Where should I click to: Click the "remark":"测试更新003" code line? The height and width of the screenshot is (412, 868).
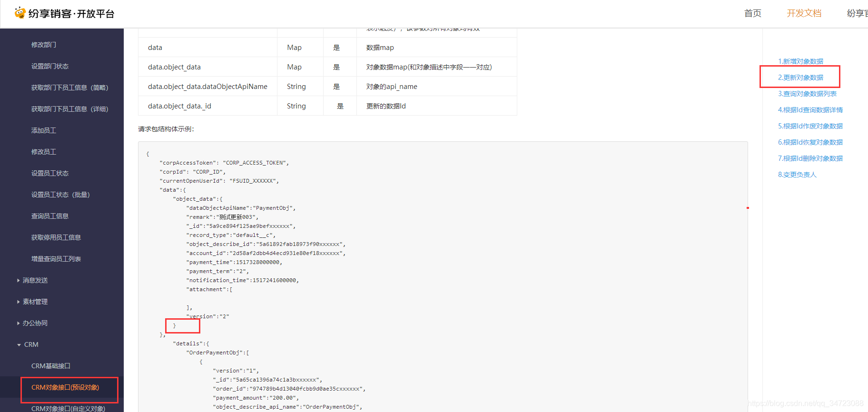(222, 217)
